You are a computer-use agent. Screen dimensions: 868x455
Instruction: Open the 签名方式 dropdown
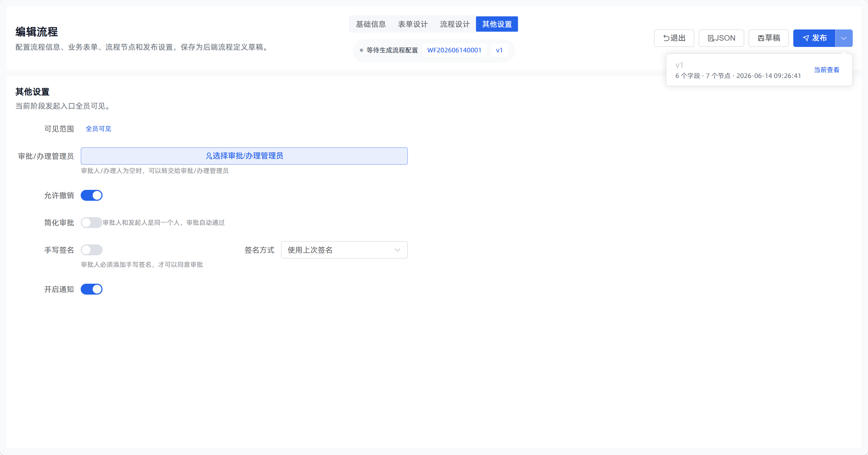point(344,250)
